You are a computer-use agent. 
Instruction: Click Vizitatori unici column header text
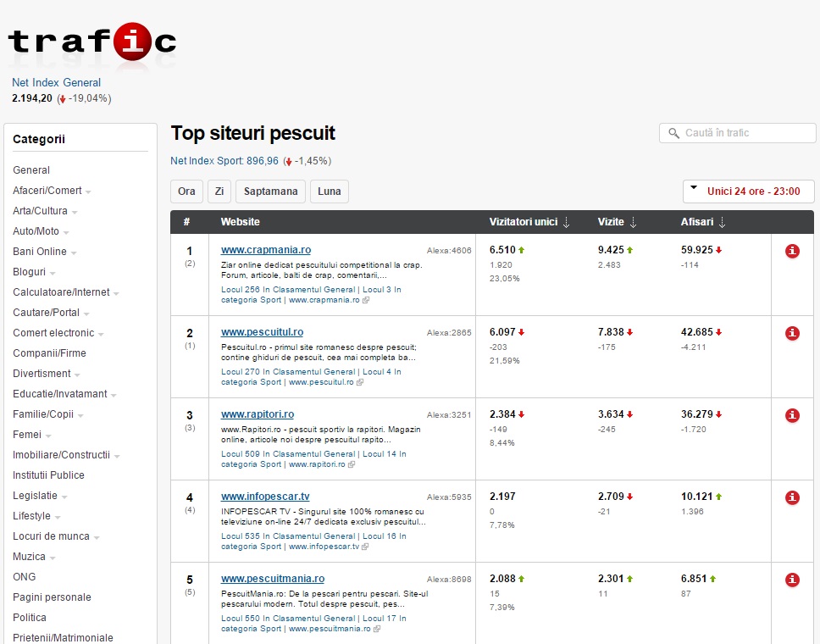coord(523,222)
